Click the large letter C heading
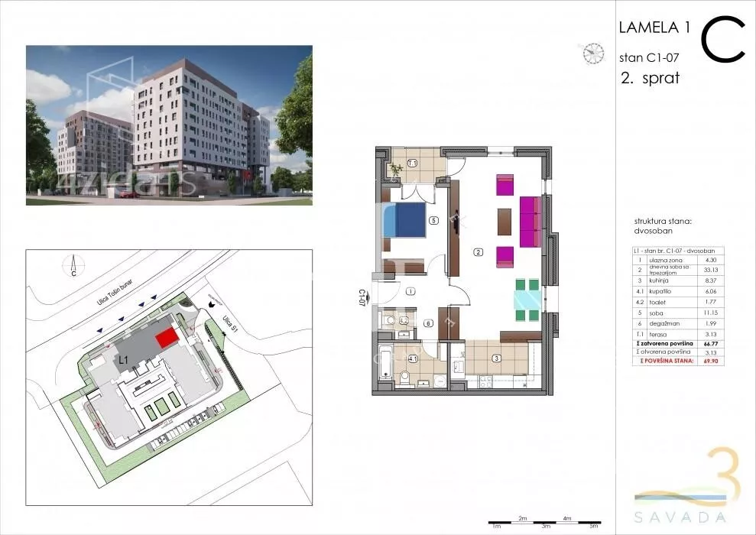Viewport: 756px width, 535px height. [x=722, y=41]
